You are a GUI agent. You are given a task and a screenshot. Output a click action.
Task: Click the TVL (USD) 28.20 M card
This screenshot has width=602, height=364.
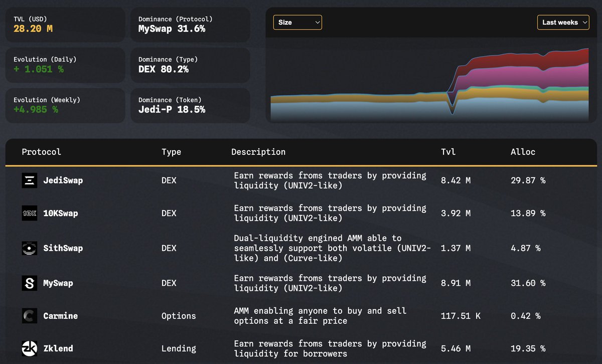click(x=65, y=25)
